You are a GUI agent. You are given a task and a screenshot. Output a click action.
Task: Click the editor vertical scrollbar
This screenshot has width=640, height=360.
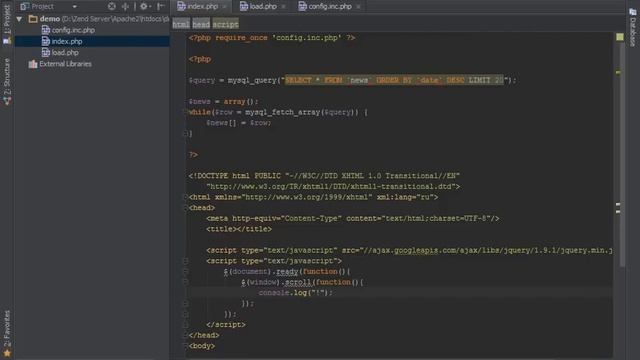(x=622, y=155)
